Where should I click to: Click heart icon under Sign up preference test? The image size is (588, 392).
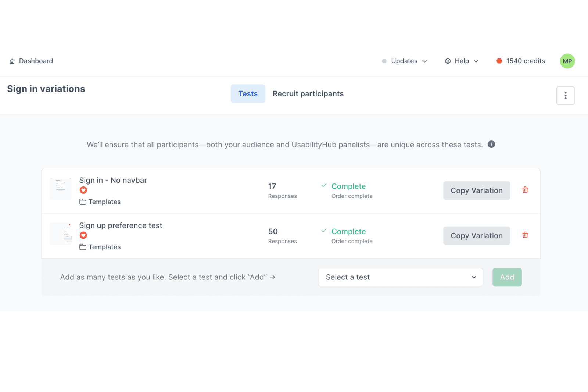coord(83,235)
